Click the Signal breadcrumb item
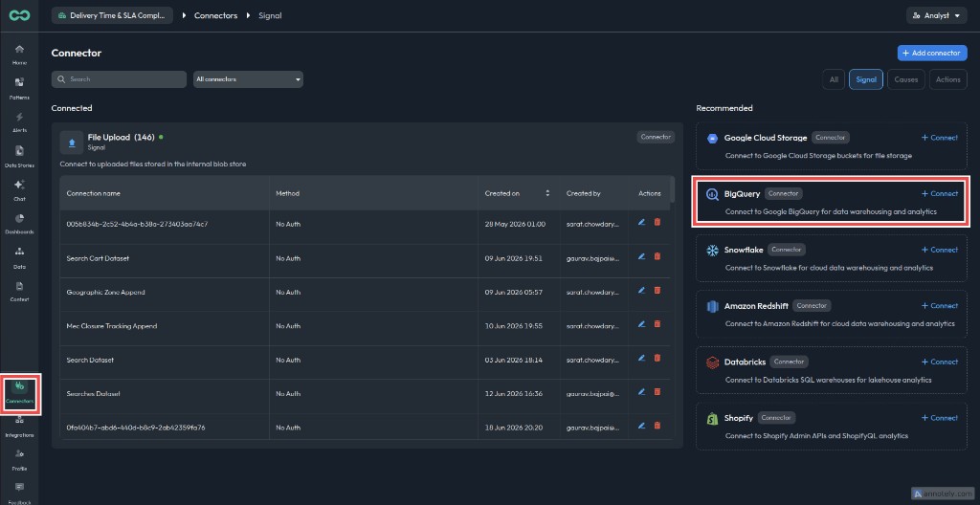The height and width of the screenshot is (505, 980). point(270,15)
